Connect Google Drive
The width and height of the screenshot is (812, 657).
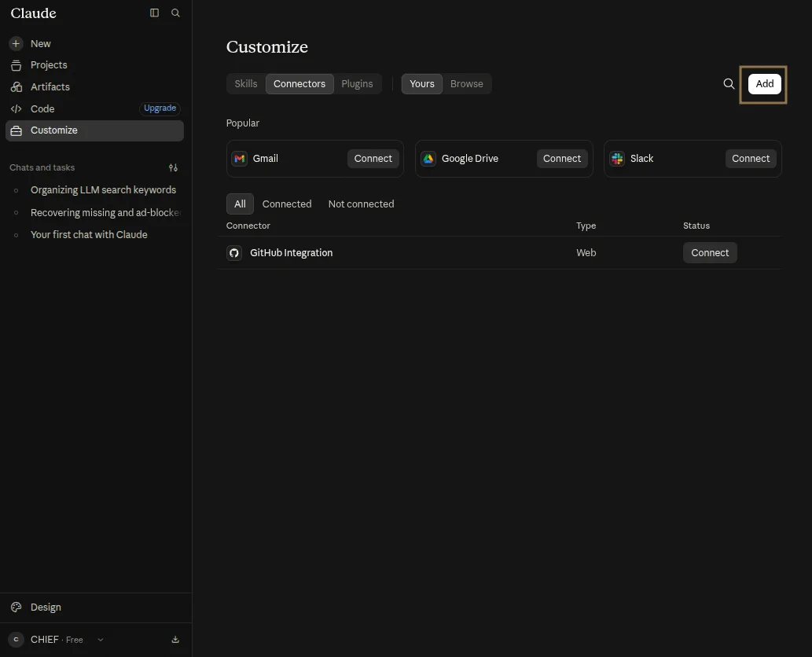[x=562, y=159]
